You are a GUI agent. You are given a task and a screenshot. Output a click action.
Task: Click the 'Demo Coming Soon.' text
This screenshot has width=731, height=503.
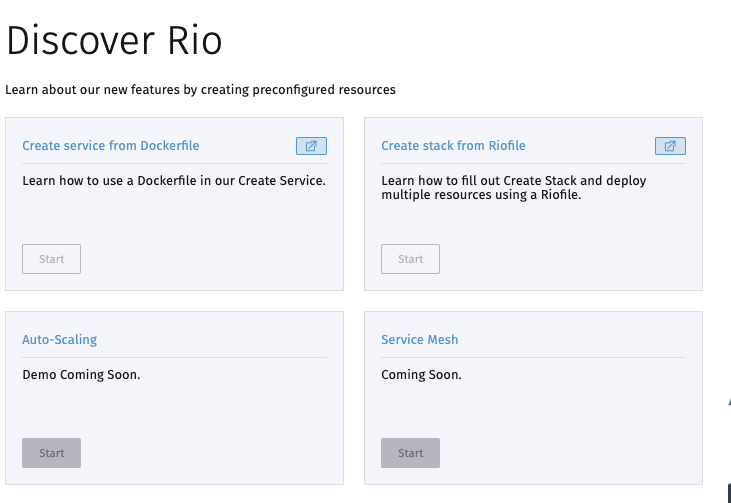81,375
